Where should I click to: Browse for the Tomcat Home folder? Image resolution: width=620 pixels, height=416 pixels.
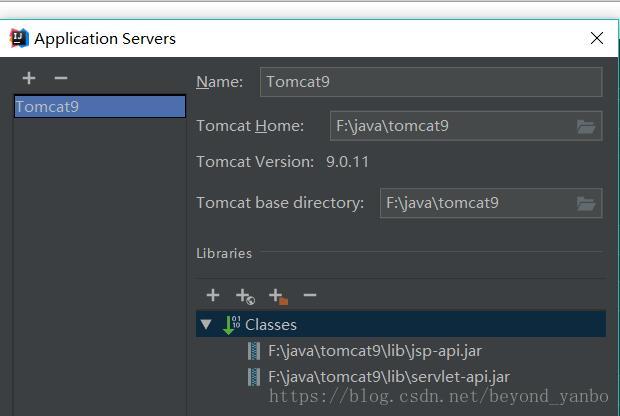[586, 127]
